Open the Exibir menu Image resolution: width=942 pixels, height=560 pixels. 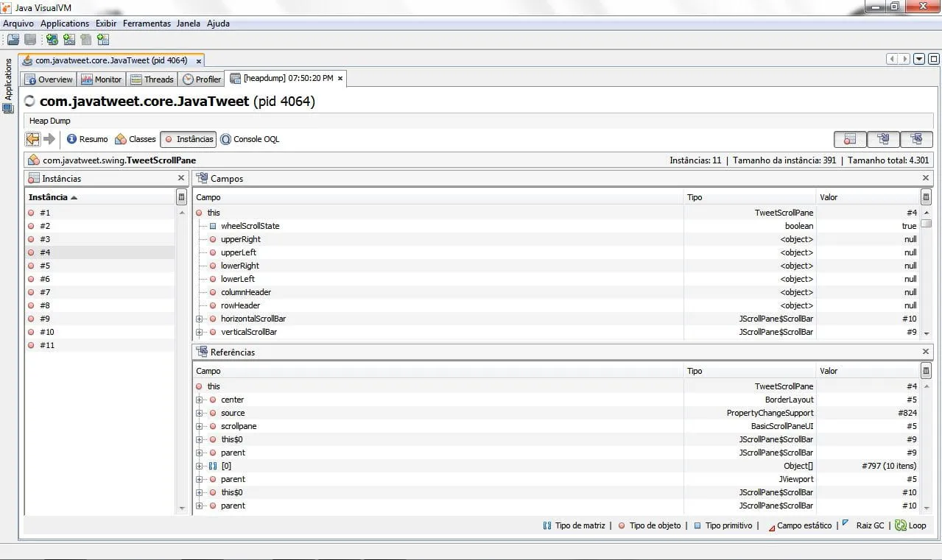point(106,24)
